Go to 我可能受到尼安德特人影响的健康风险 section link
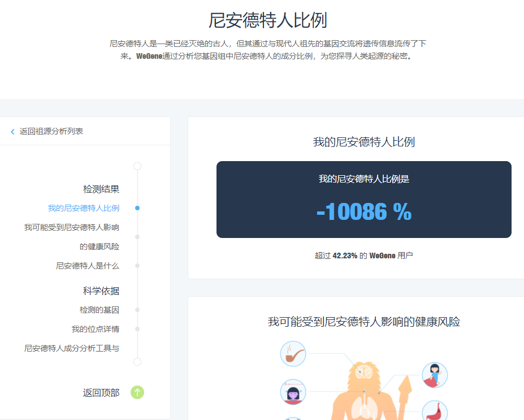 click(72, 237)
